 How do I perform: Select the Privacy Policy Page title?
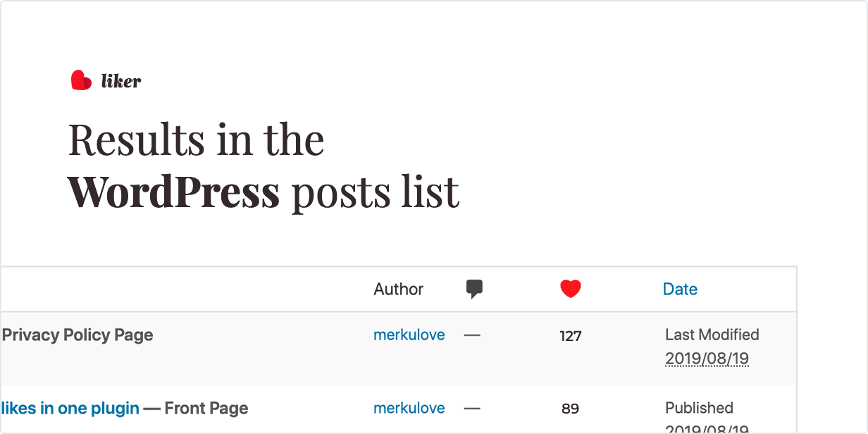pyautogui.click(x=77, y=335)
